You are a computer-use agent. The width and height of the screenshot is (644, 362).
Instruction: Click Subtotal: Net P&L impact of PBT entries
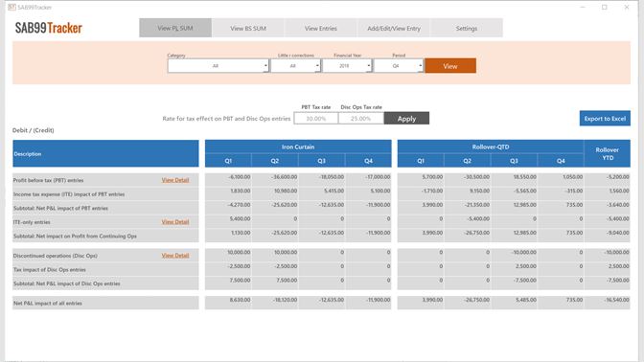[60, 208]
